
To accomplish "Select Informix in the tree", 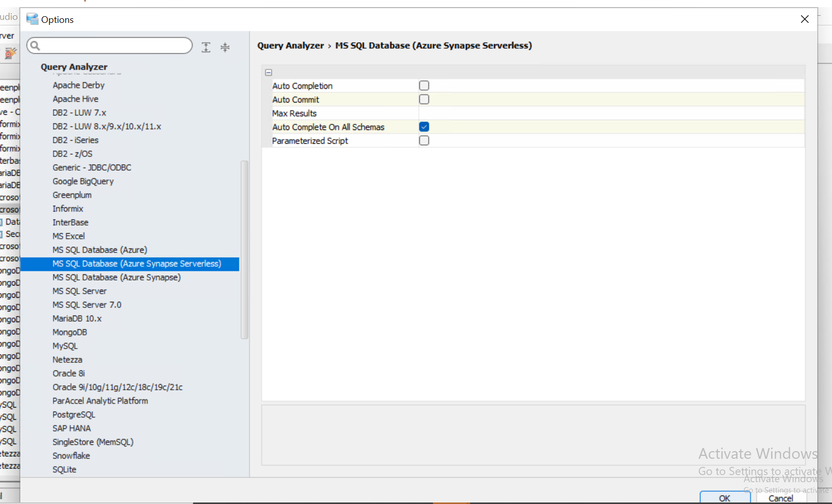I will click(68, 209).
